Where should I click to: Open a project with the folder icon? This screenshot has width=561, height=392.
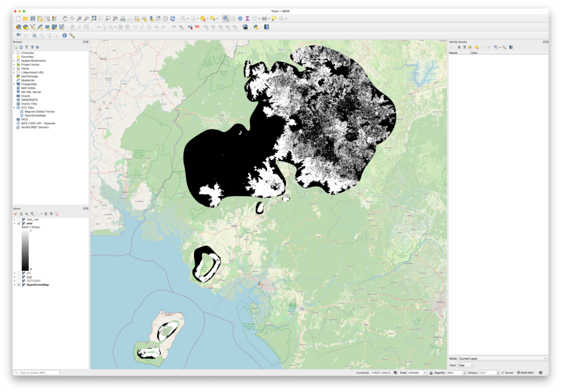point(26,18)
